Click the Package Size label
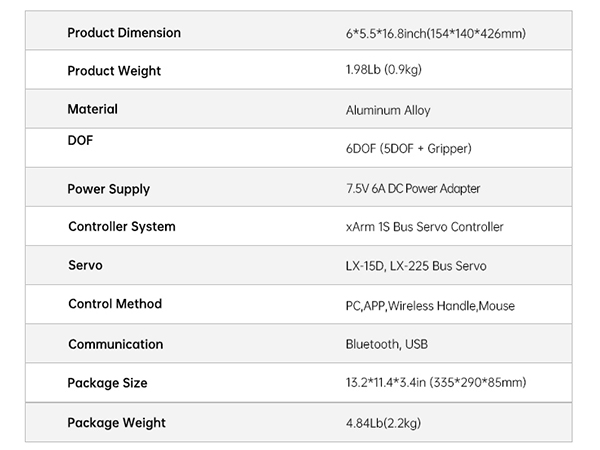This screenshot has height=450, width=600. coord(107,383)
